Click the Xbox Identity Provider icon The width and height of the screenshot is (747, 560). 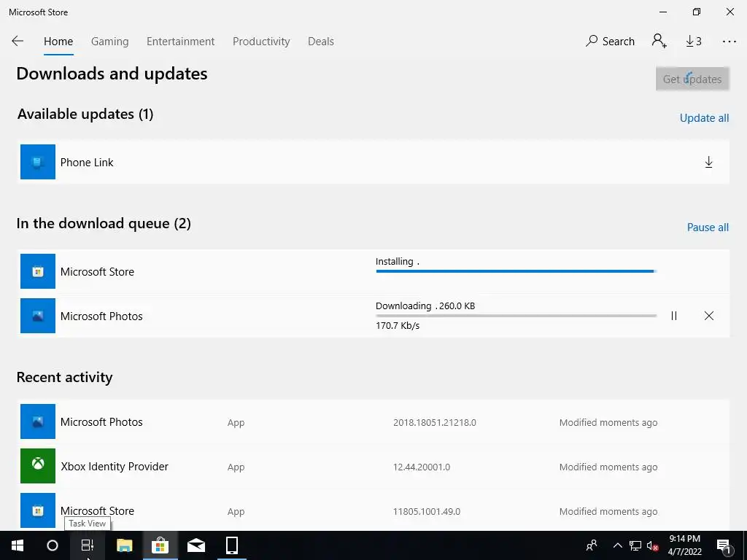38,466
